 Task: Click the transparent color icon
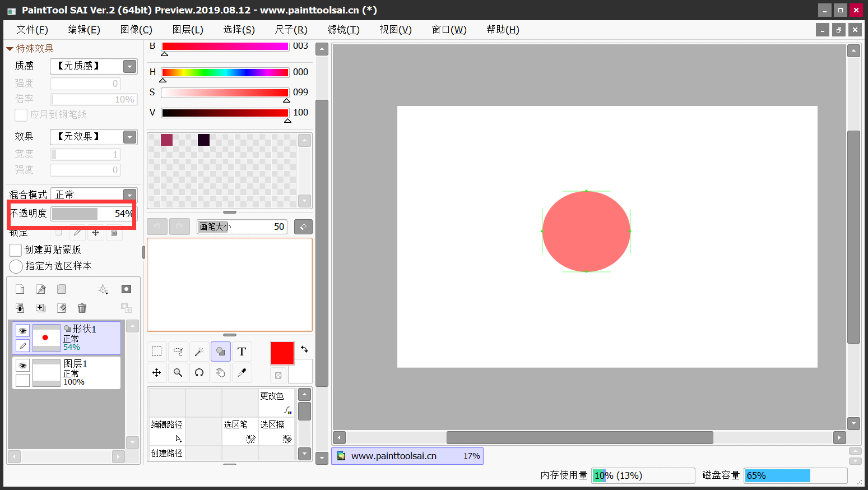click(x=278, y=375)
